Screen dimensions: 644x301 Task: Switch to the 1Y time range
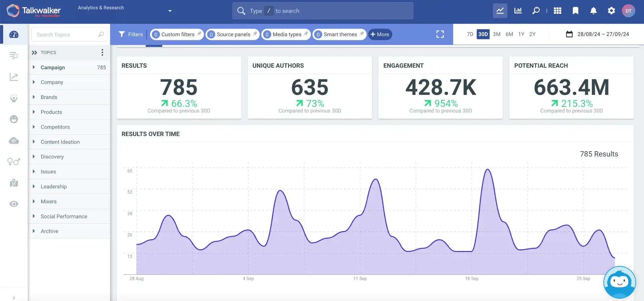[x=521, y=34]
